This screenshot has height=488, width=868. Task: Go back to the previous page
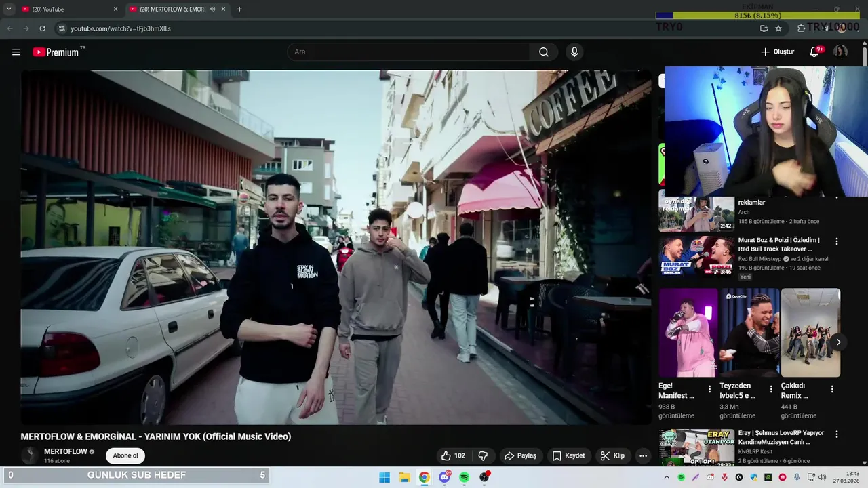click(x=9, y=28)
